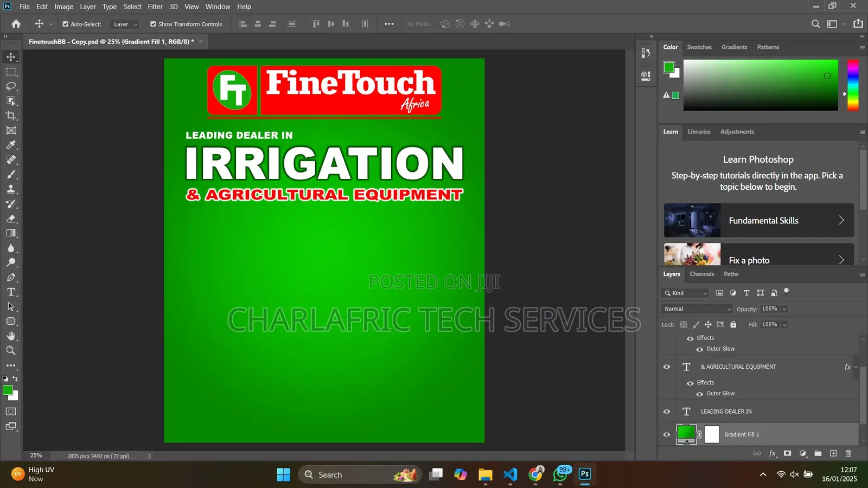Select the Blur tool
The width and height of the screenshot is (868, 488).
11,248
